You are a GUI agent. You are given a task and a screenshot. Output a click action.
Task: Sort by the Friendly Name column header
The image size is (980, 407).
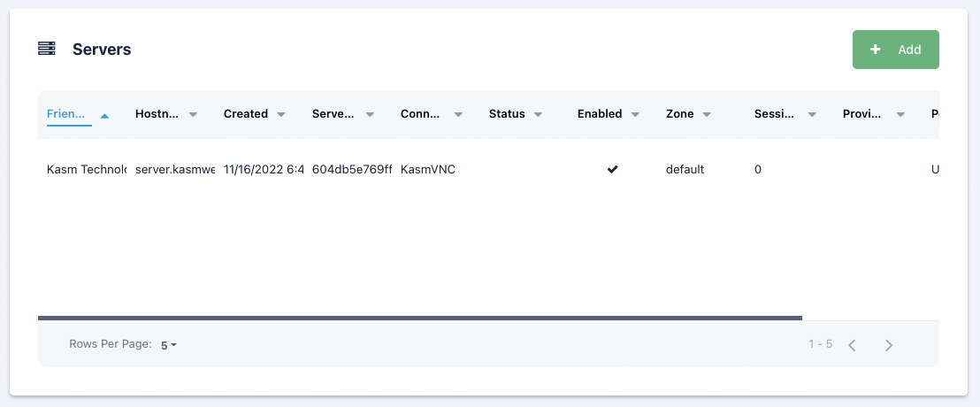coord(67,114)
